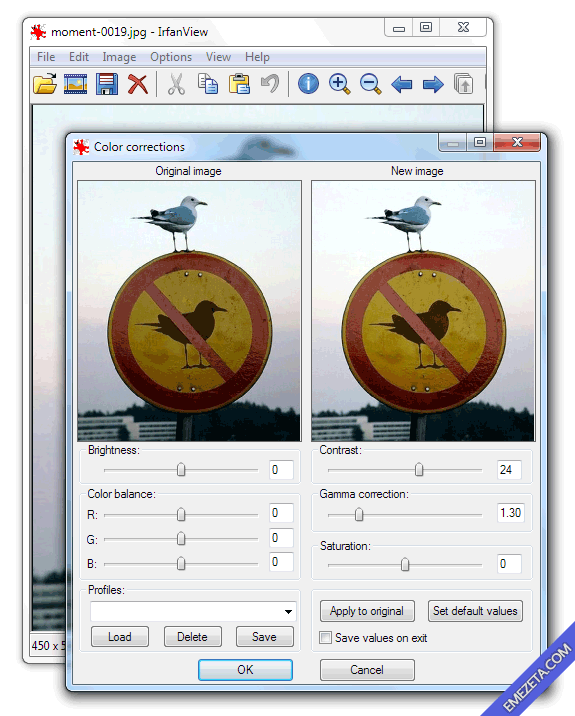Click the Undo arrow icon
The image size is (575, 716).
pyautogui.click(x=270, y=84)
